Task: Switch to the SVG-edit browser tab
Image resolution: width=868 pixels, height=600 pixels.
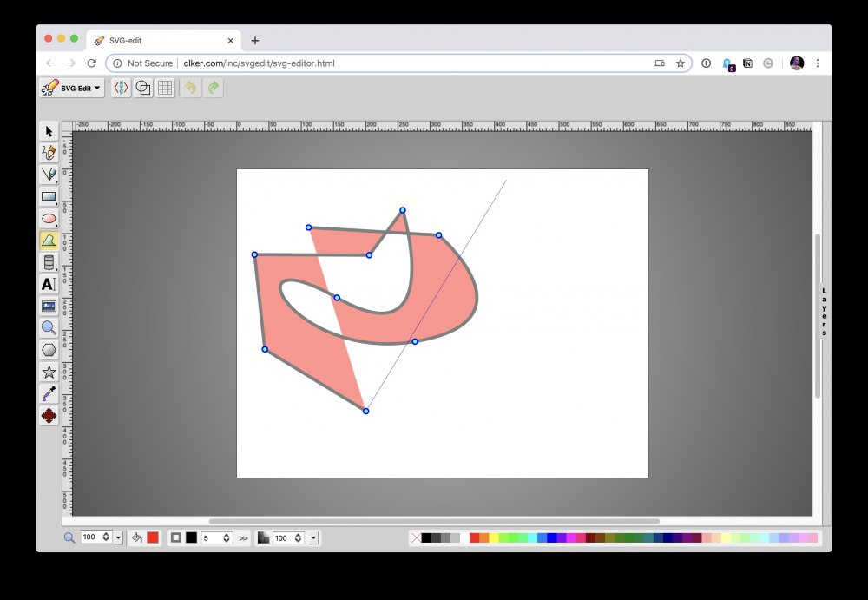Action: tap(164, 41)
